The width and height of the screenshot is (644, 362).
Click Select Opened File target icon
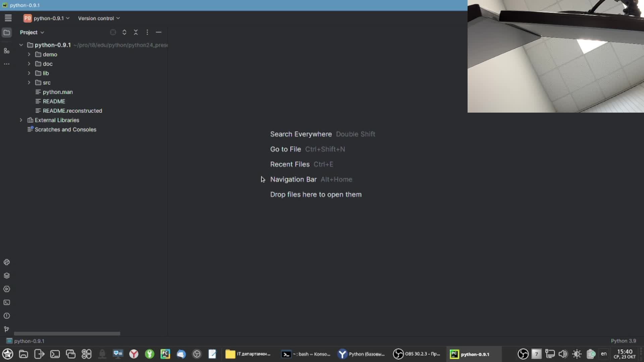pos(113,32)
